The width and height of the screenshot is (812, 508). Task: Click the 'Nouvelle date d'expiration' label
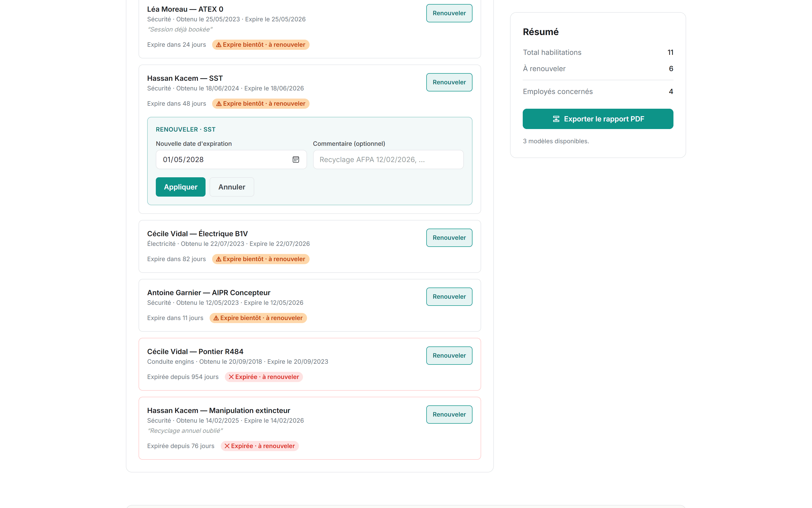(194, 144)
